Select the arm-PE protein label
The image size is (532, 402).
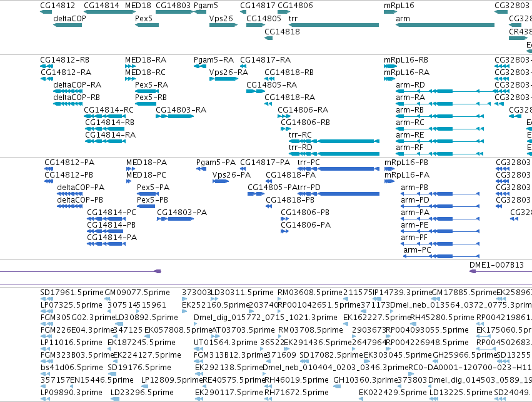414,225
